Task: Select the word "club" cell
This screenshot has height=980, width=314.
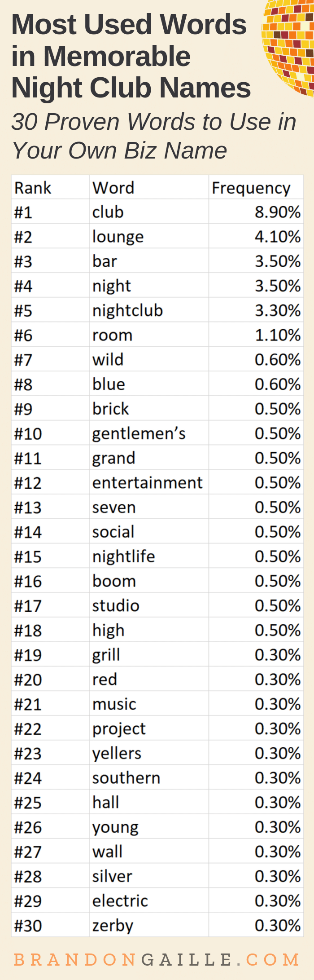Action: point(108,212)
